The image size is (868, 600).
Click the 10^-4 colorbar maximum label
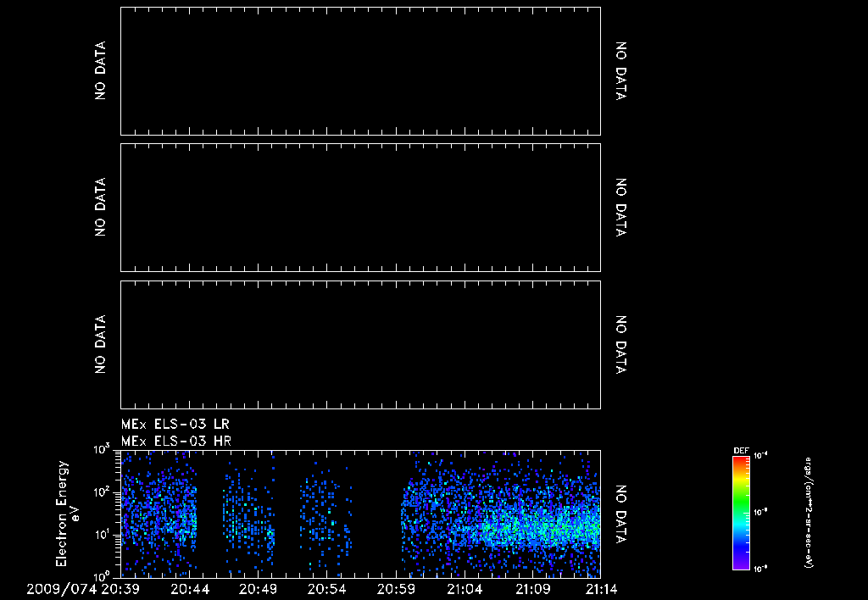[760, 456]
